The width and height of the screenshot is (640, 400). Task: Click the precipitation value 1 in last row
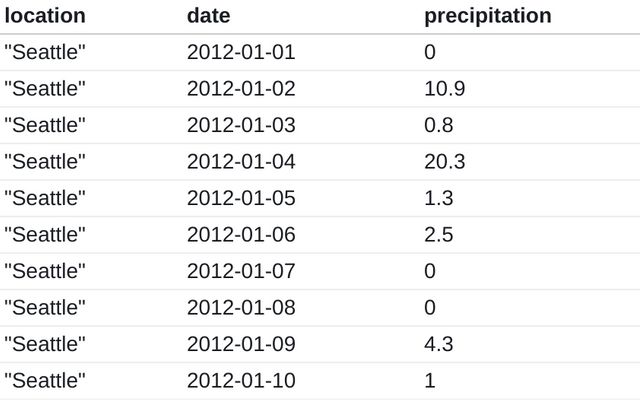[430, 380]
